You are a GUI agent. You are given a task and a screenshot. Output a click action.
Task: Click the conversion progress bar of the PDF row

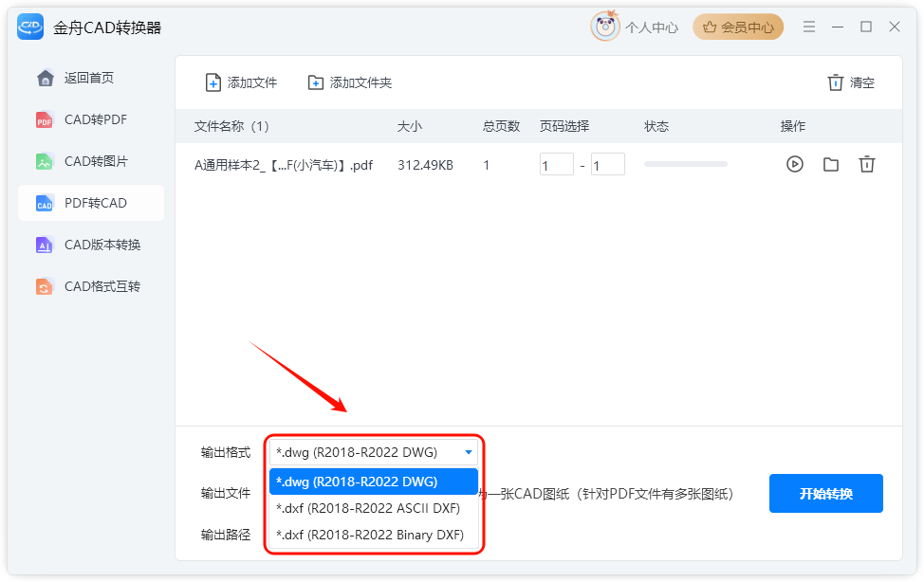[x=686, y=164]
